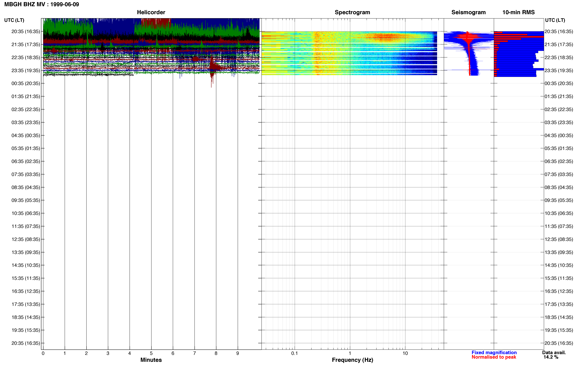Click the 'Frequency (Hz)' axis label

352,360
